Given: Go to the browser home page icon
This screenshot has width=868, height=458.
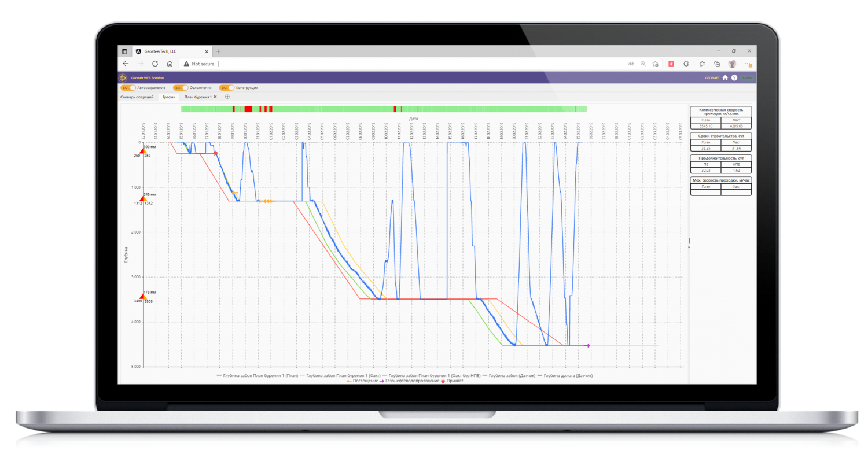Looking at the screenshot, I should tap(170, 64).
